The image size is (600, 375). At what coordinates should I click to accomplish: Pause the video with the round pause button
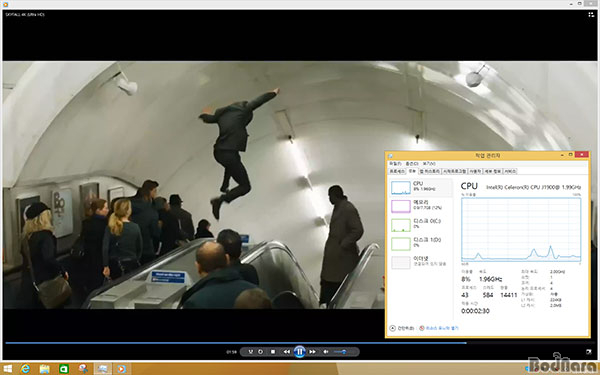pyautogui.click(x=300, y=351)
